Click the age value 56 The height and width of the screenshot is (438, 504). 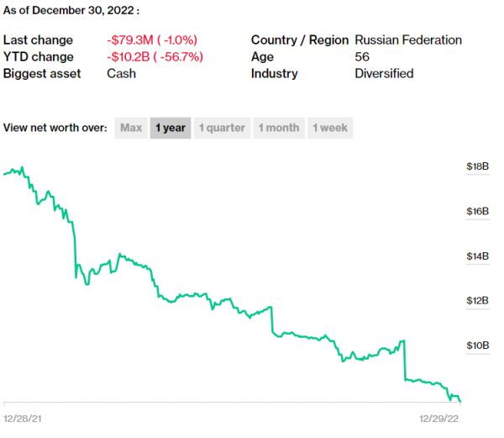coord(362,57)
